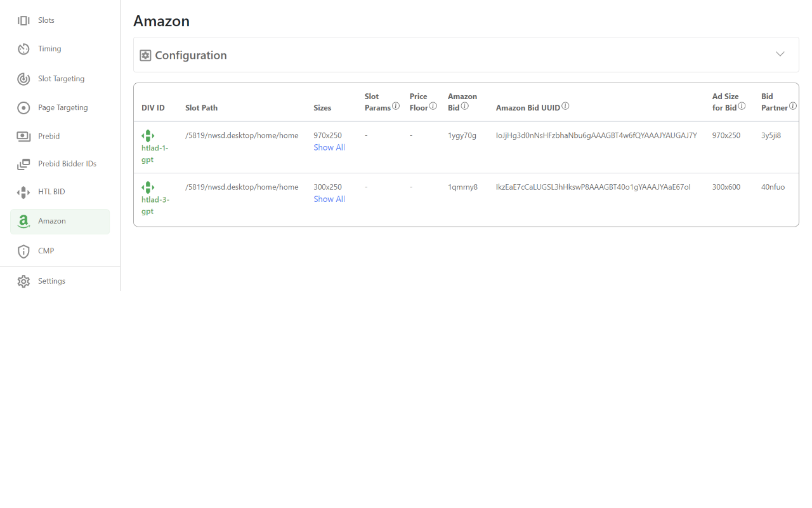Show all sizes for htlad-3-gpt
812x508 pixels.
[329, 199]
